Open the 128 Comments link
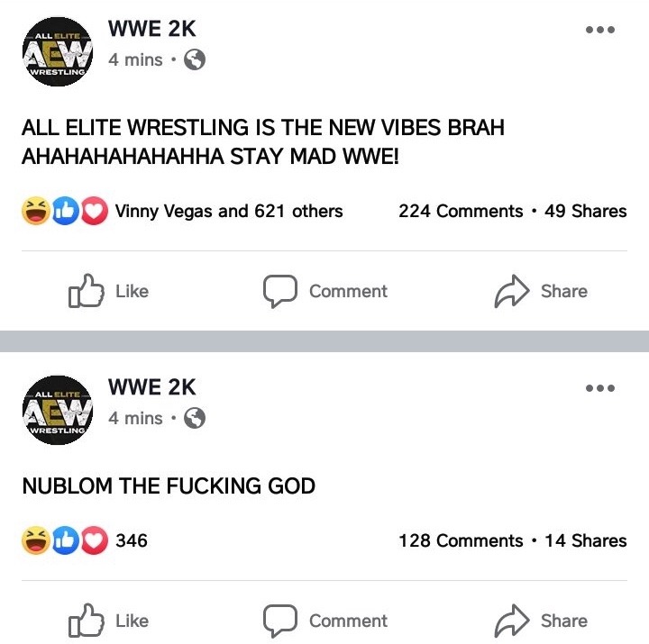649x644 pixels. click(x=461, y=541)
